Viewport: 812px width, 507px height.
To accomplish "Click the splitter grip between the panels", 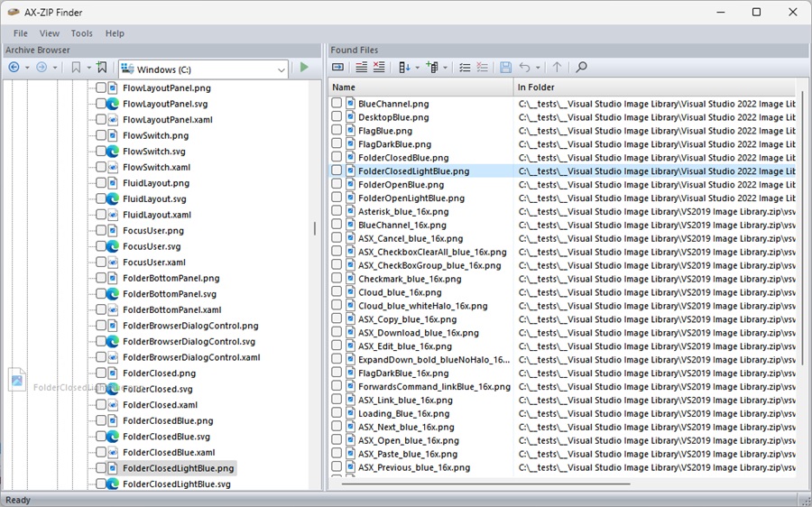I will coord(314,228).
